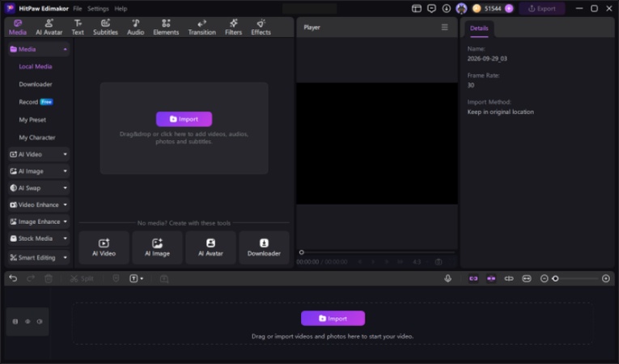Expand the Image Enhance section
The image size is (619, 364).
39,222
